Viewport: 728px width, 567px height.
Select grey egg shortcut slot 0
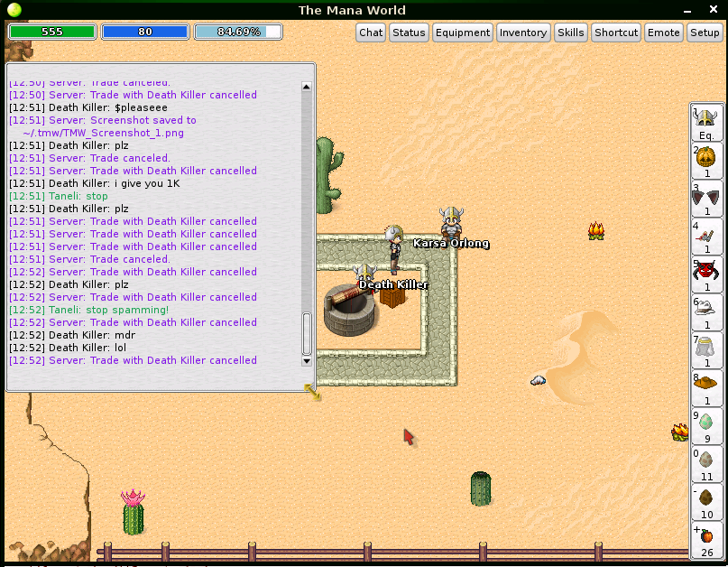point(706,464)
